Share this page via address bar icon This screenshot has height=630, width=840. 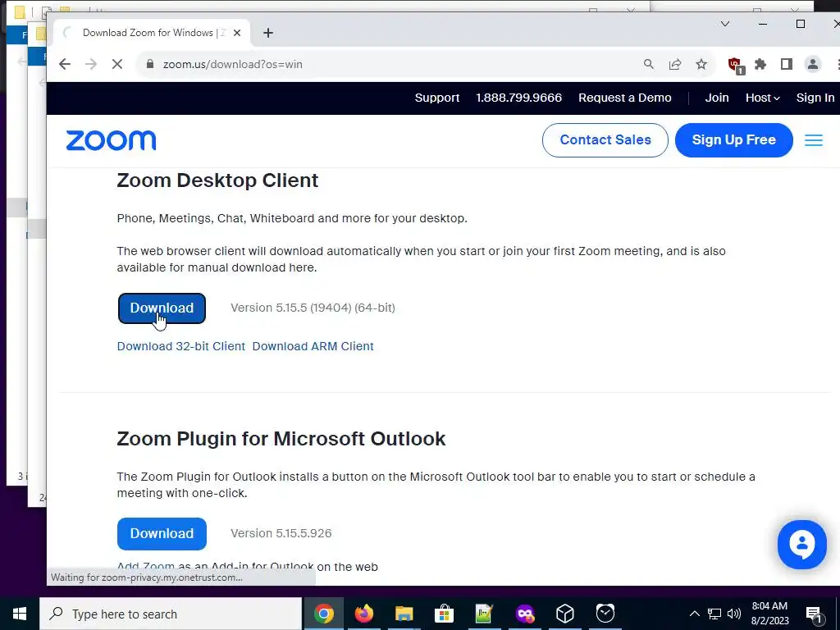[675, 64]
